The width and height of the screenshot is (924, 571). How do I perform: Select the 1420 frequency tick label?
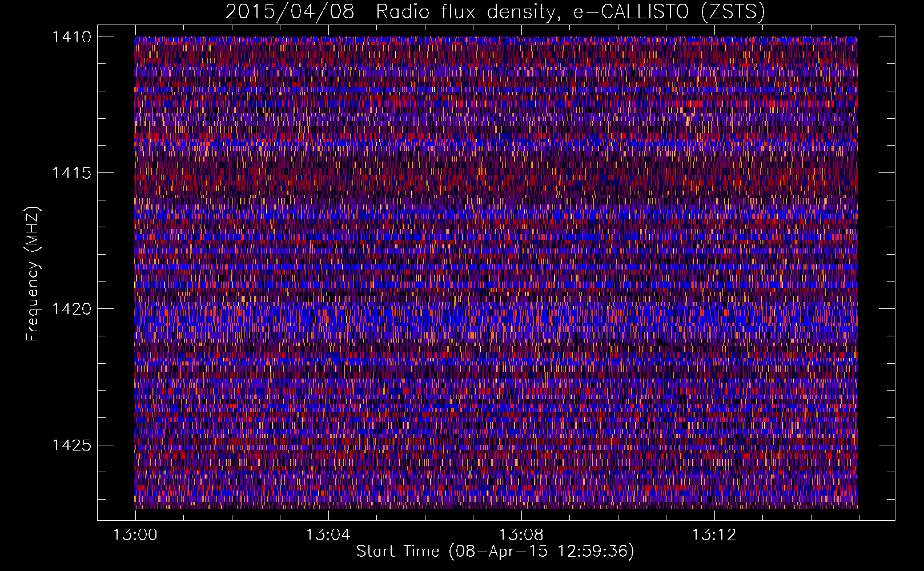point(71,309)
